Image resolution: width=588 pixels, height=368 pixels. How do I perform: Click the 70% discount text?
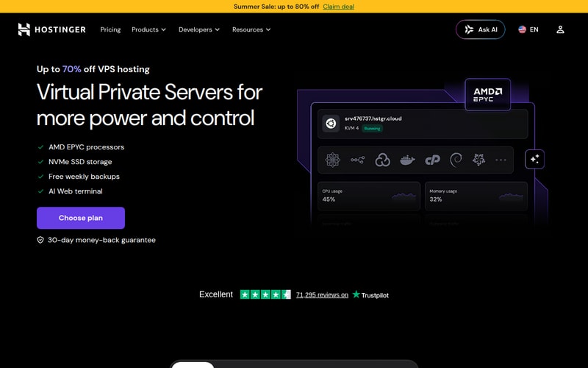(x=71, y=69)
